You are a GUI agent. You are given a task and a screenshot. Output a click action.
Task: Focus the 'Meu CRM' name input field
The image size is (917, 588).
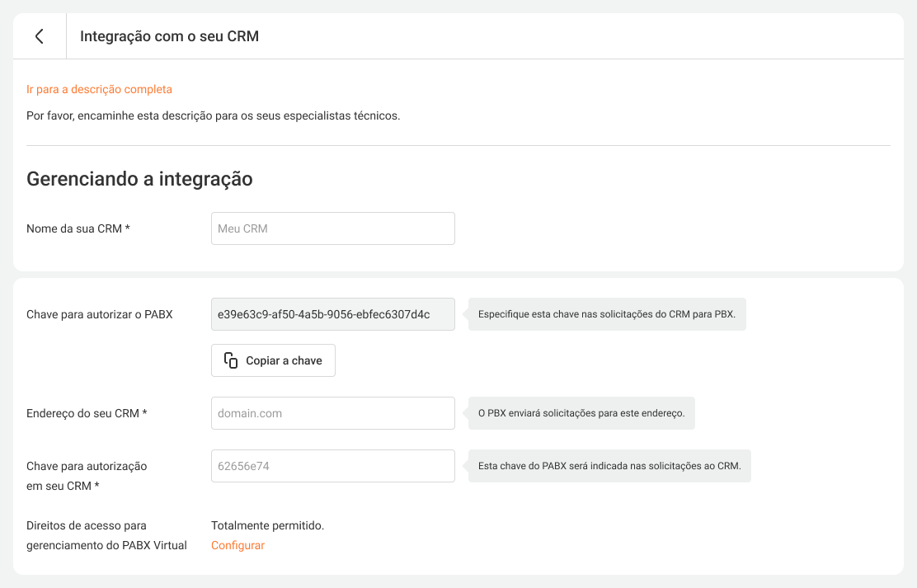332,228
